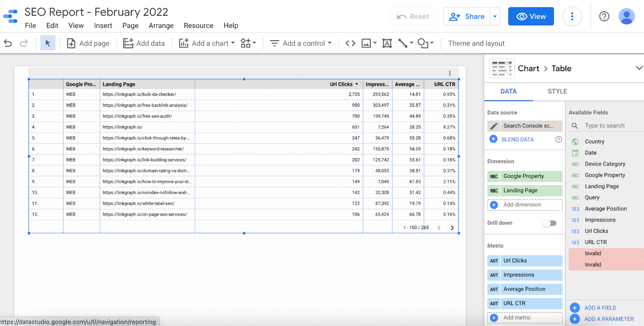This screenshot has width=644, height=326.
Task: Click Theme and layout
Action: pyautogui.click(x=476, y=43)
